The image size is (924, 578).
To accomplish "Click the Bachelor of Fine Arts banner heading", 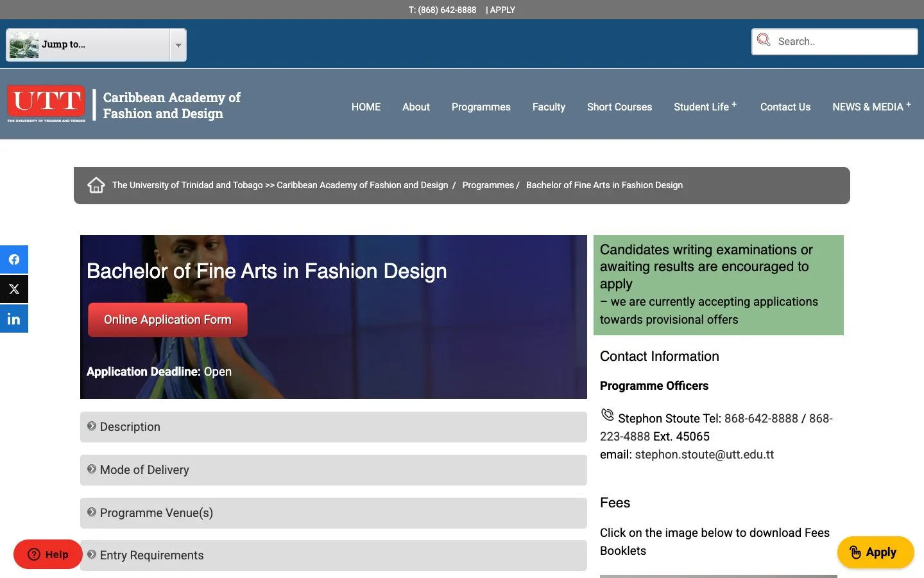I will [x=267, y=271].
